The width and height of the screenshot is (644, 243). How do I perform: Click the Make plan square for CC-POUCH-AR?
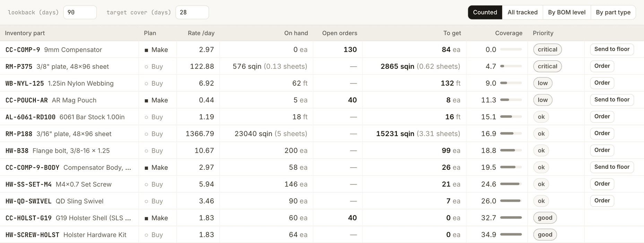(146, 100)
